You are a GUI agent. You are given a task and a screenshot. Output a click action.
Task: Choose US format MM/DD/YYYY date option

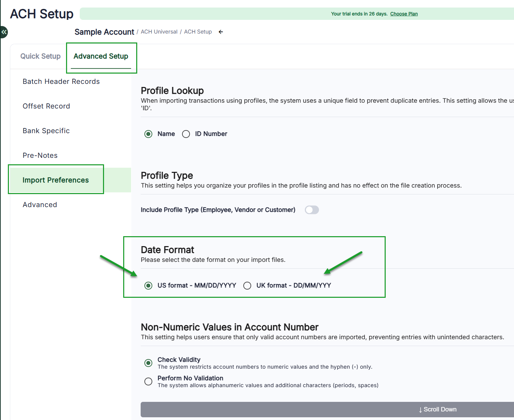[148, 285]
